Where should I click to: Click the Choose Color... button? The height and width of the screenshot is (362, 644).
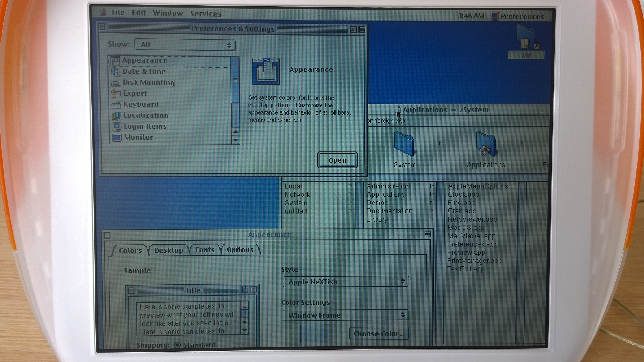point(379,334)
